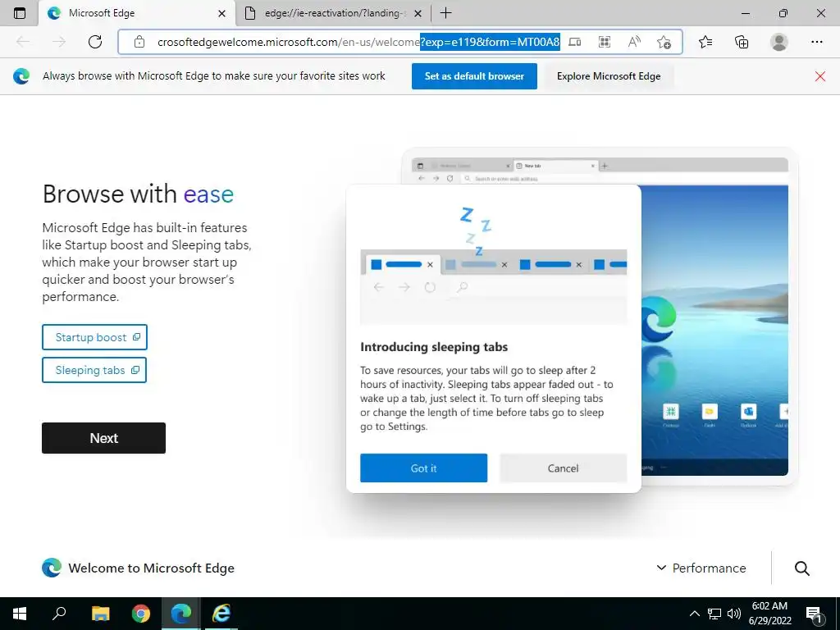Launch Internet Explorer from taskbar

(x=221, y=614)
